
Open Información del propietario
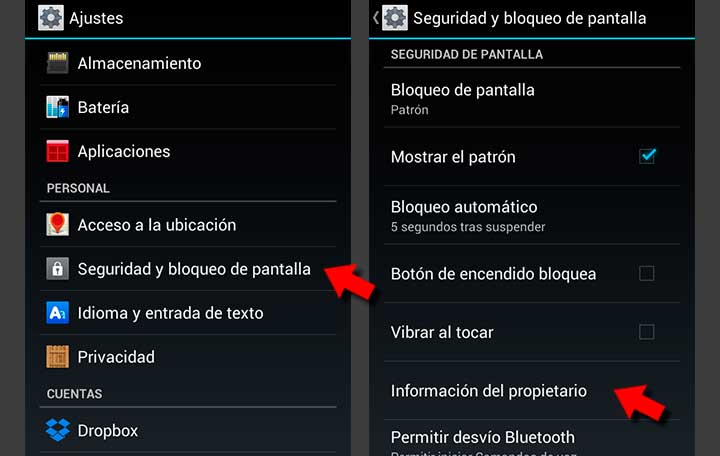point(532,391)
